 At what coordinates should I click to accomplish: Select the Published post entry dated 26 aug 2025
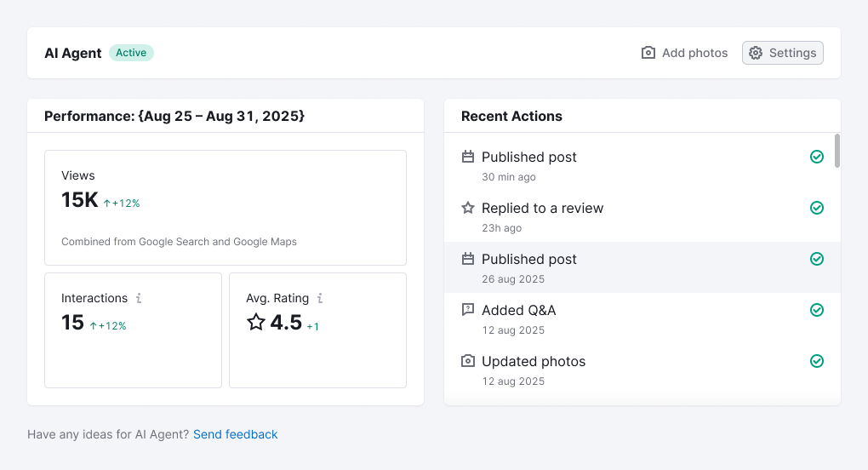tap(642, 267)
